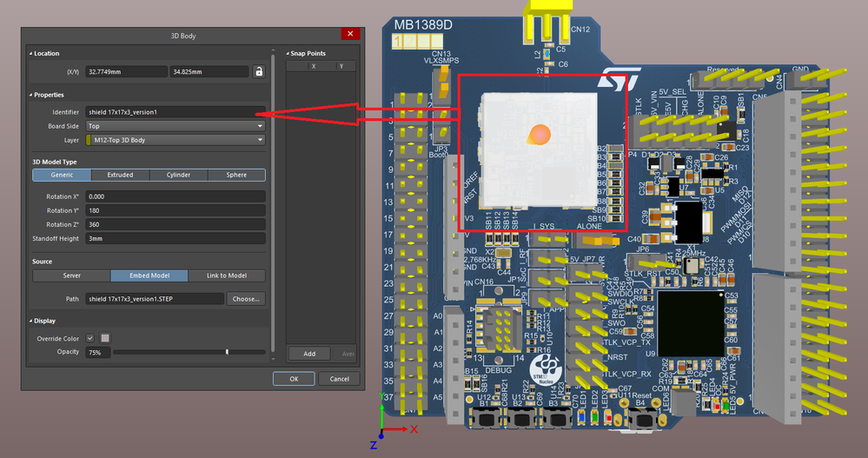The width and height of the screenshot is (868, 458).
Task: Edit the Rotation X field
Action: coord(176,196)
